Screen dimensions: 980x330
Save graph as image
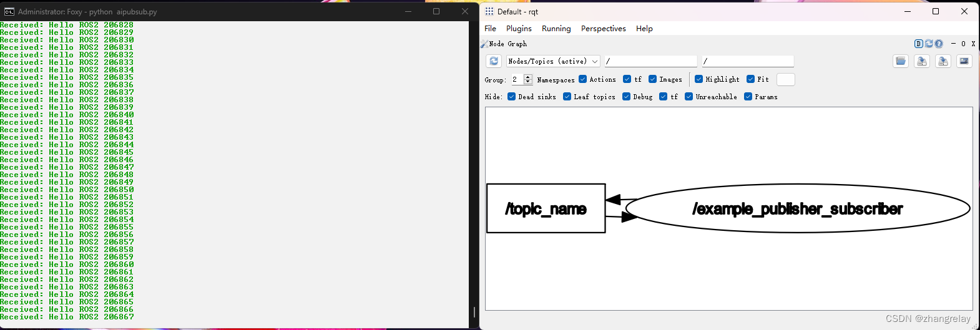964,61
